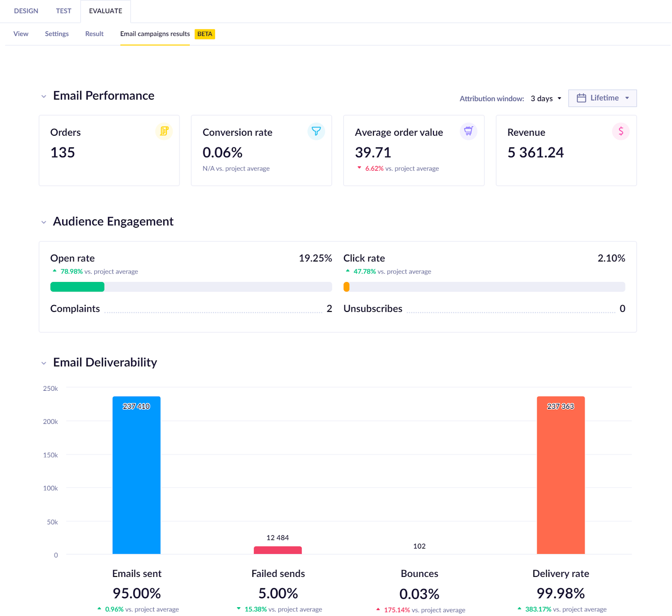Click the Emails sent 95.00% value
The height and width of the screenshot is (616, 672).
pos(136,593)
